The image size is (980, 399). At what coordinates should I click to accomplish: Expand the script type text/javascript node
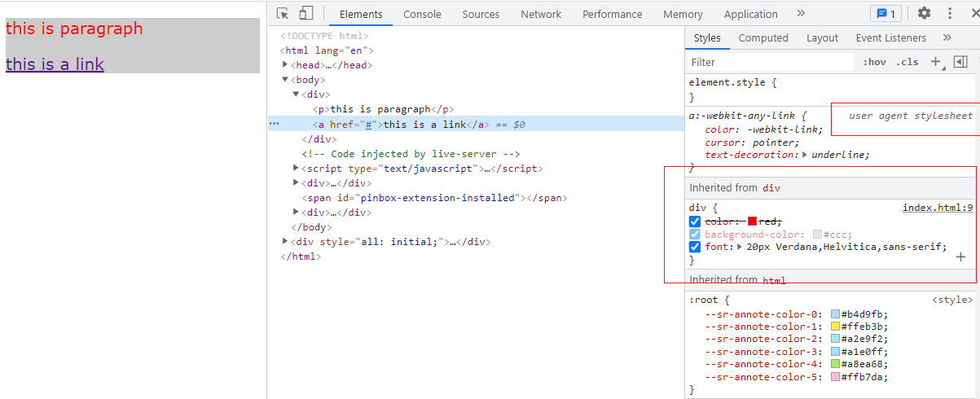coord(296,169)
